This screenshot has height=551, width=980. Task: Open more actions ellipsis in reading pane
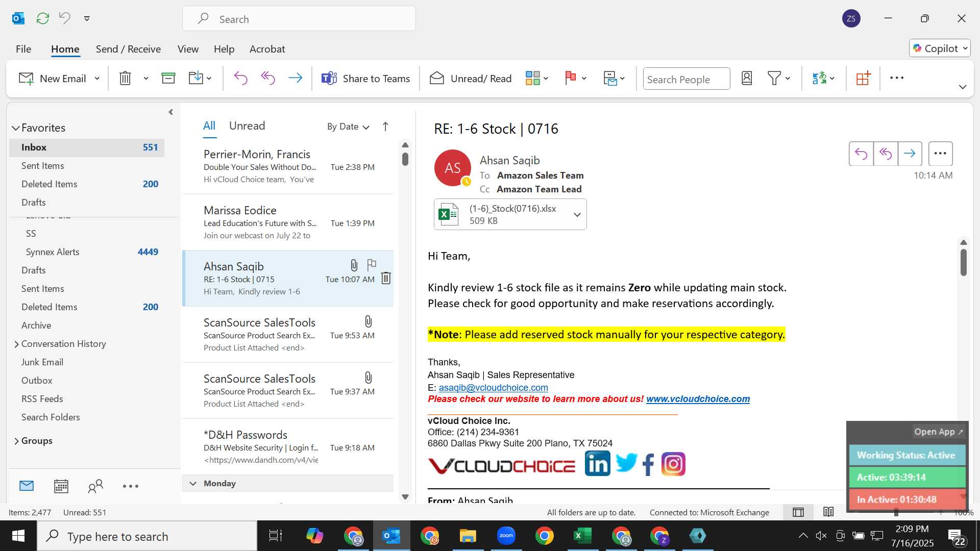click(940, 154)
